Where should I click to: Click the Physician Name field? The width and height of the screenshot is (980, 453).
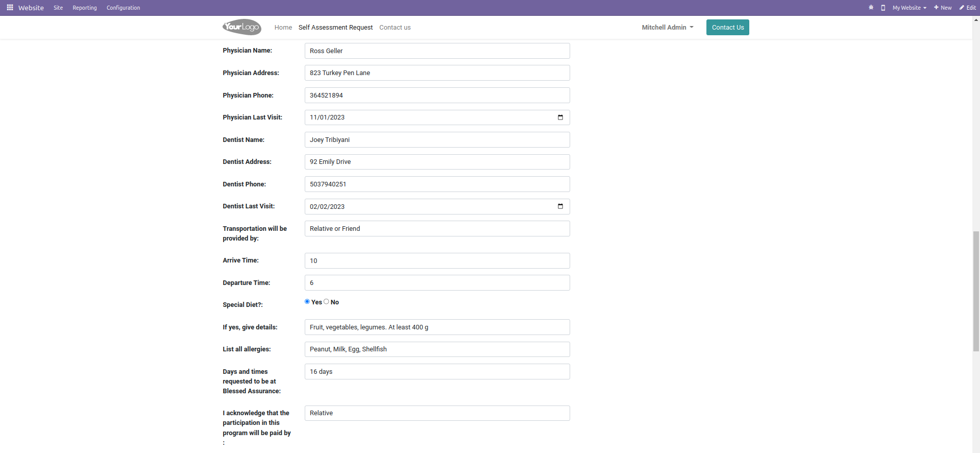pos(437,51)
